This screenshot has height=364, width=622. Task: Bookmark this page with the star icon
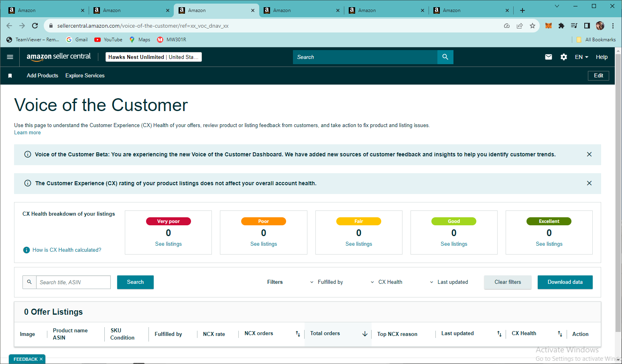533,26
